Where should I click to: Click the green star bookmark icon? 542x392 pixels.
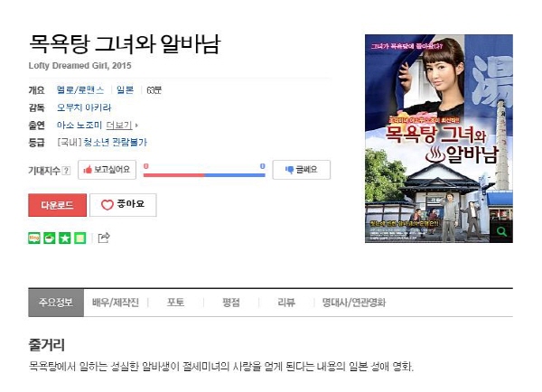(65, 238)
